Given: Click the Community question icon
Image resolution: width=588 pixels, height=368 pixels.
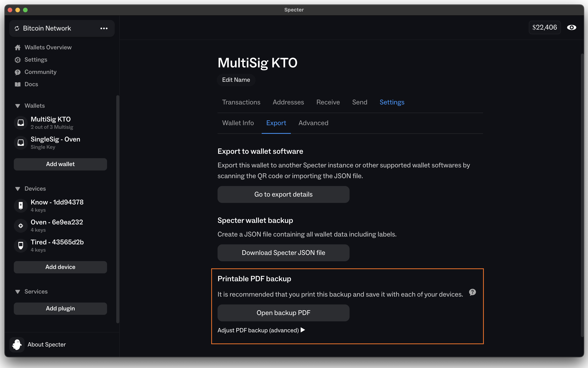Looking at the screenshot, I should 17,72.
